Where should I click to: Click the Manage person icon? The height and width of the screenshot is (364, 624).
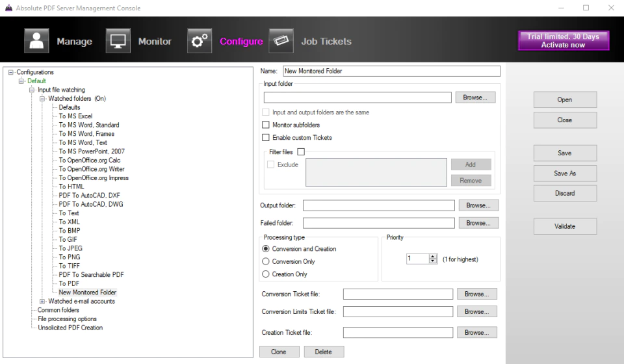[36, 40]
